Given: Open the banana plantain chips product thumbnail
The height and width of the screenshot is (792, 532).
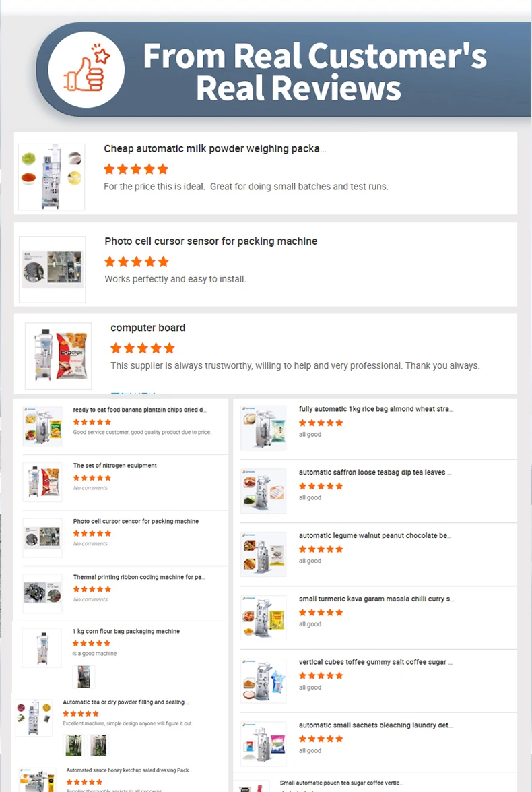Looking at the screenshot, I should (x=42, y=426).
